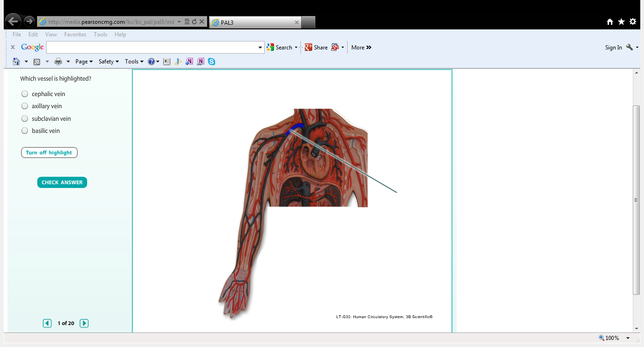Click the CHECK ANSWER button
Viewport: 644px width, 347px height.
click(62, 182)
